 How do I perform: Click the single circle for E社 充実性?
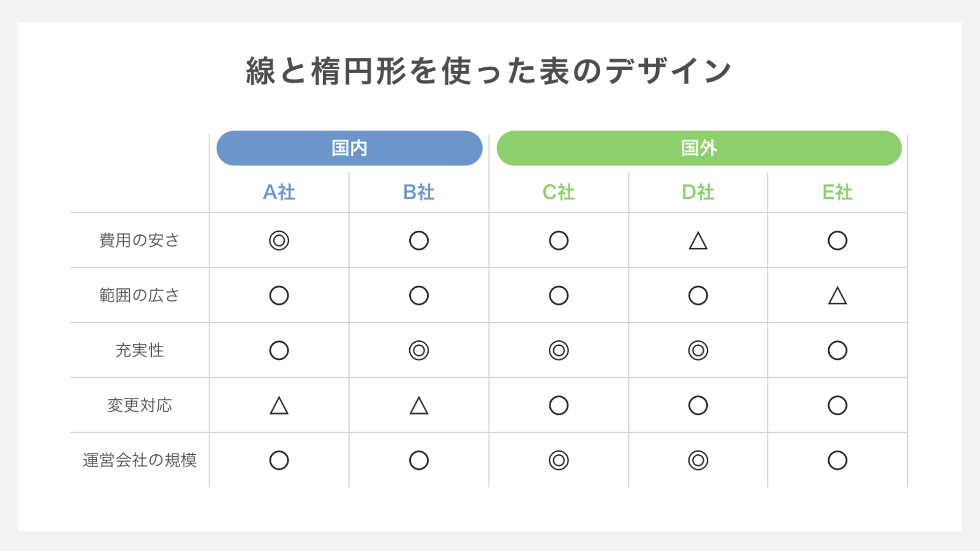[838, 351]
